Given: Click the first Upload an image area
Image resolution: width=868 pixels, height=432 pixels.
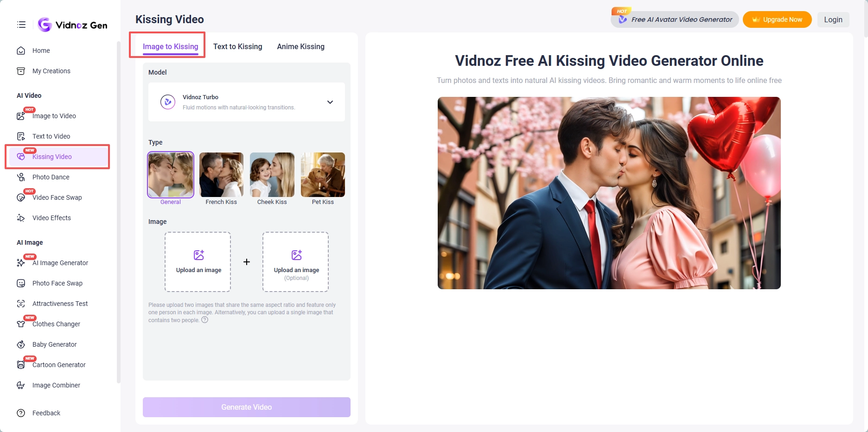Looking at the screenshot, I should pyautogui.click(x=197, y=261).
